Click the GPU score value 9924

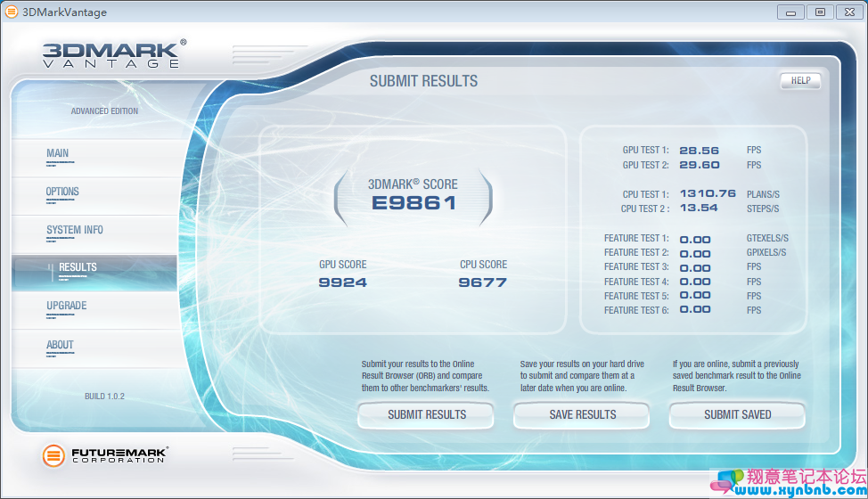pyautogui.click(x=343, y=282)
